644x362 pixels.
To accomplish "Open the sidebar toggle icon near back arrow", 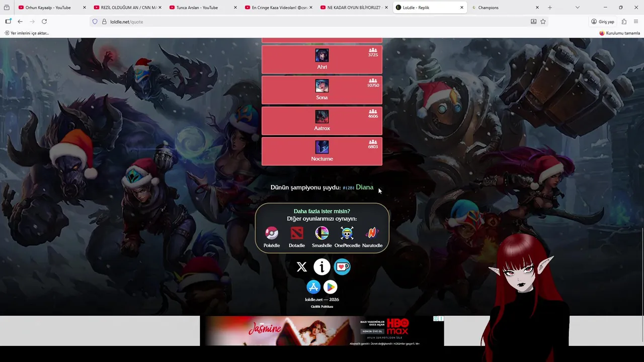I will (x=8, y=22).
